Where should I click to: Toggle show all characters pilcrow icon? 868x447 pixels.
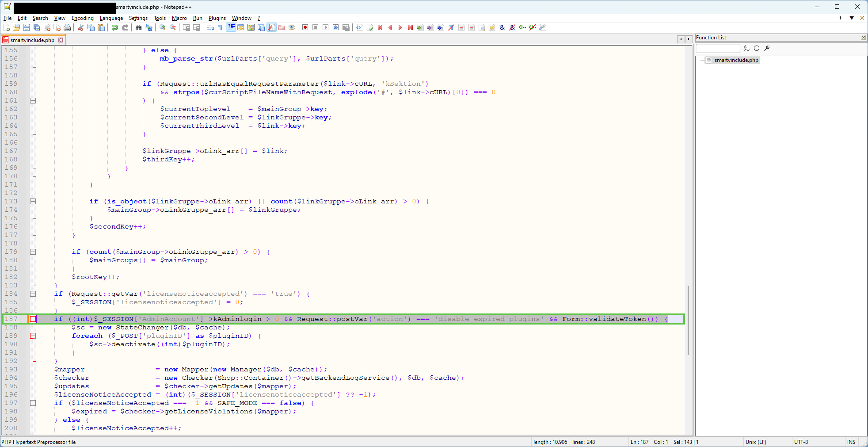220,27
